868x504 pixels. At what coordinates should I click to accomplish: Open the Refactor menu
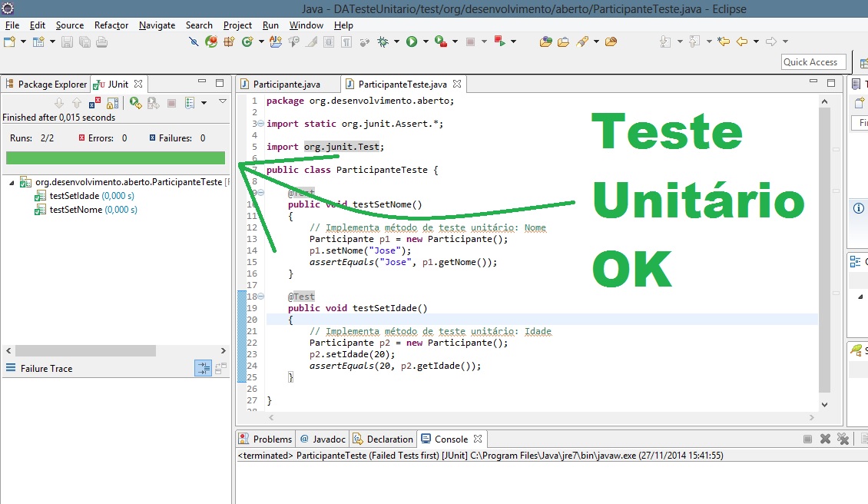click(111, 25)
